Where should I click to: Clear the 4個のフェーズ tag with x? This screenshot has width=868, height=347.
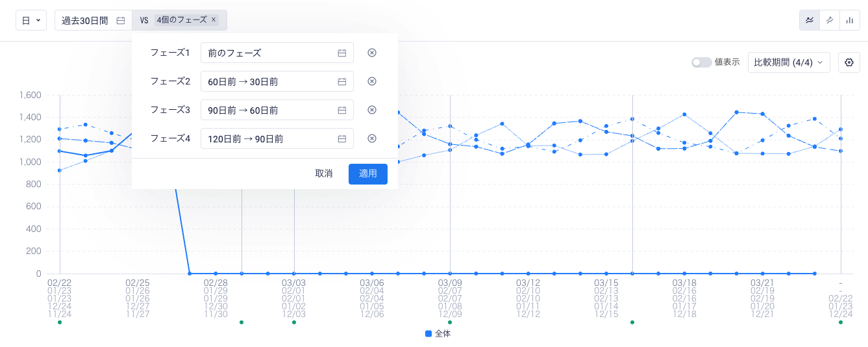[x=214, y=20]
